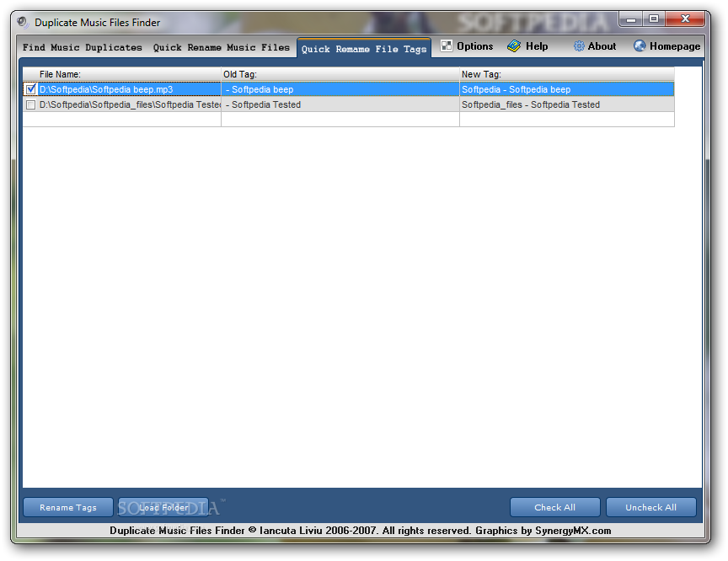Maximize the Duplicate Music Files Finder window

[654, 19]
